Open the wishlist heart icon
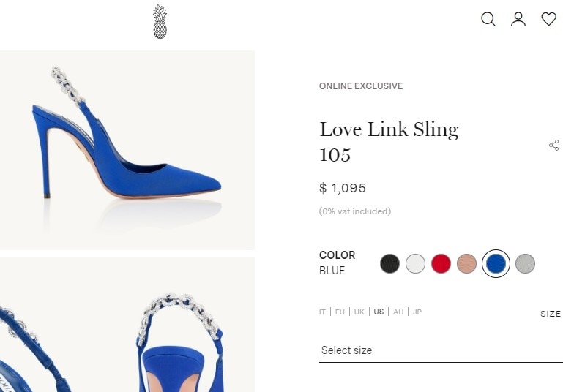This screenshot has width=563, height=392. (x=548, y=19)
